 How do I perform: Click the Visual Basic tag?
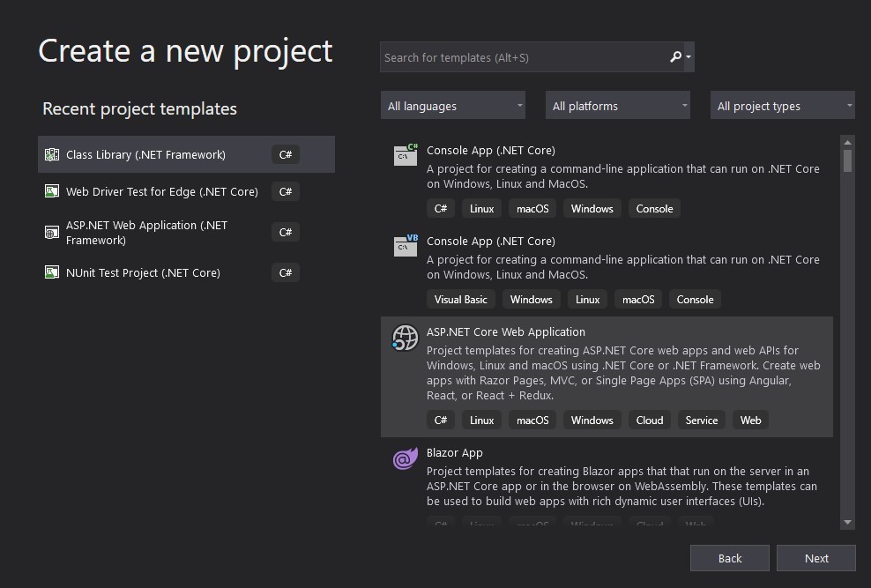(x=460, y=299)
